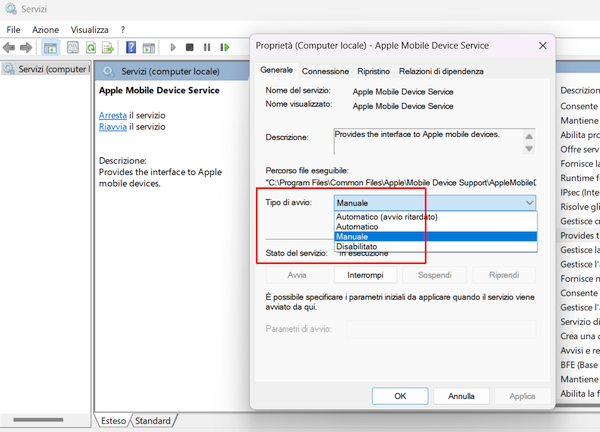Switch to the Connessione tab
This screenshot has height=432, width=600.
click(325, 71)
